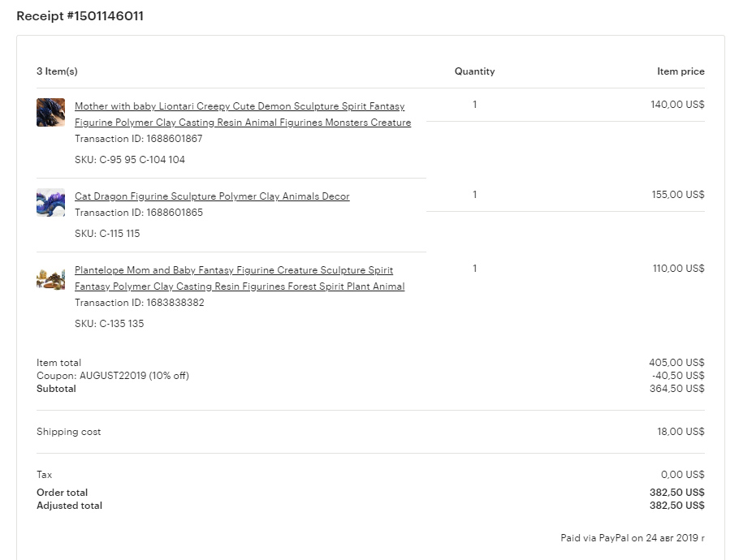The width and height of the screenshot is (739, 560).
Task: Open the Mother with baby Liontari listing link
Action: pos(243,114)
